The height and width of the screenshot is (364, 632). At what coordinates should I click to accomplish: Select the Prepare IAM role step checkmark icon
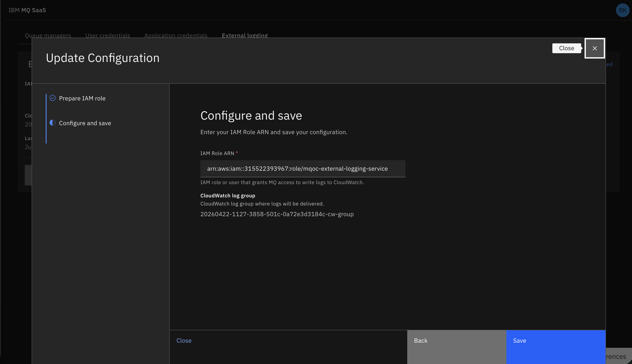pos(53,98)
